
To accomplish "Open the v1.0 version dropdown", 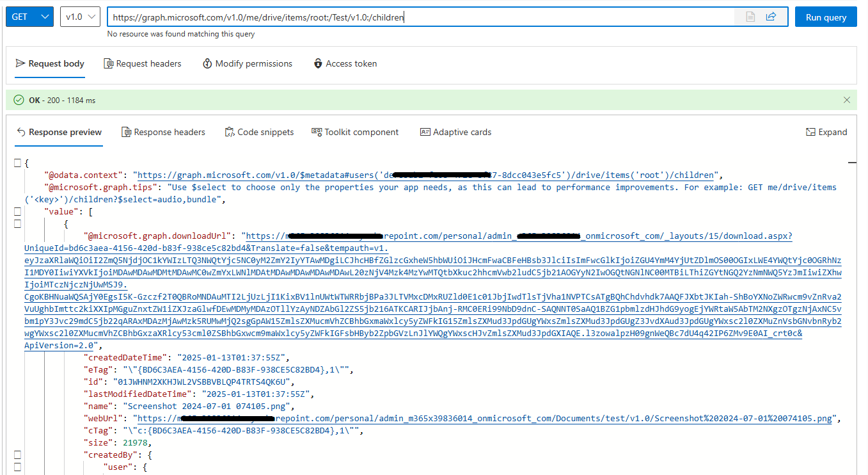I will (81, 17).
